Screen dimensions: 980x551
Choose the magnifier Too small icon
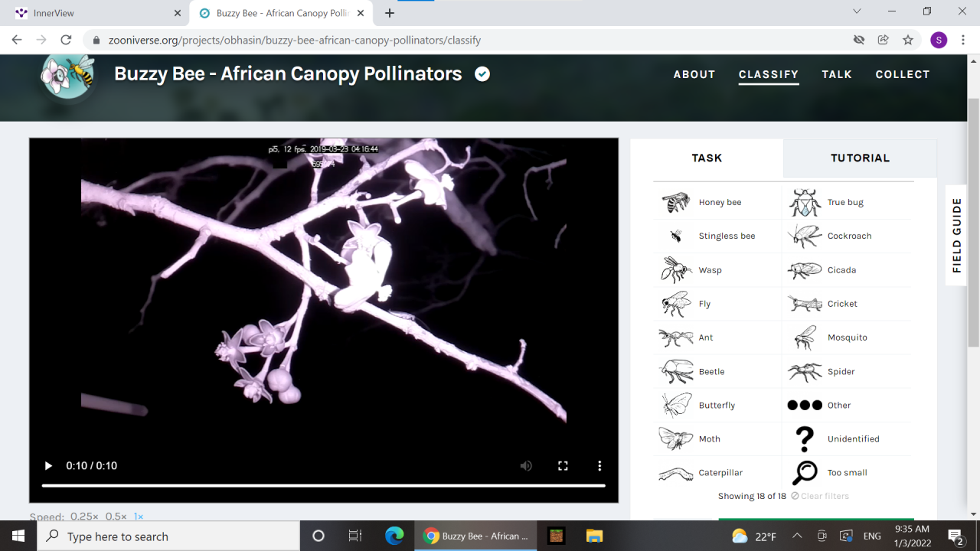click(x=805, y=473)
